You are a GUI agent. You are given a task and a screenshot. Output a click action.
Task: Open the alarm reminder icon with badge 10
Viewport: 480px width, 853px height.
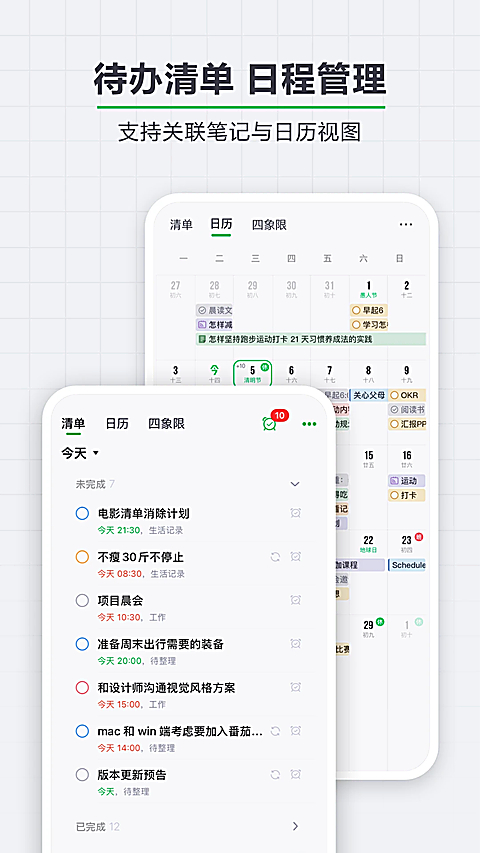point(270,423)
